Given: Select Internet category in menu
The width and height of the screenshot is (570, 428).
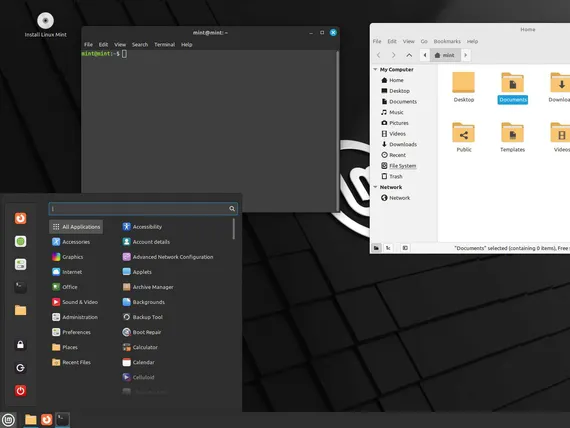Looking at the screenshot, I should coord(67,272).
